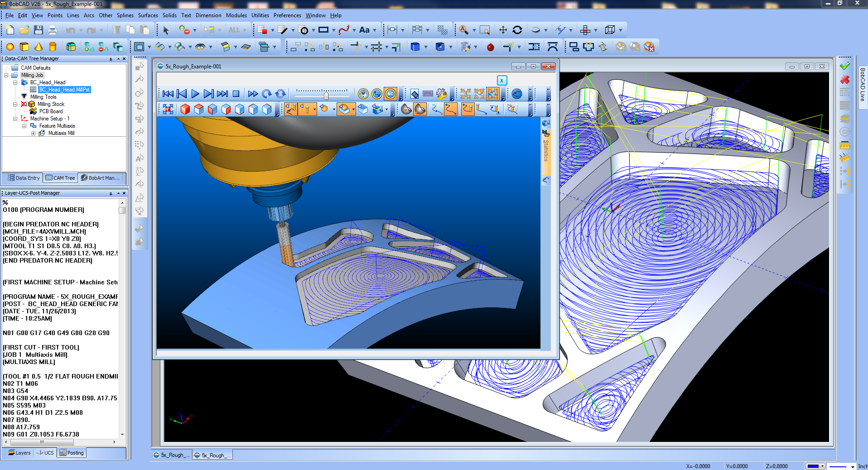Select the Cone primitive creation tool
This screenshot has height=470, width=868.
pos(38,47)
